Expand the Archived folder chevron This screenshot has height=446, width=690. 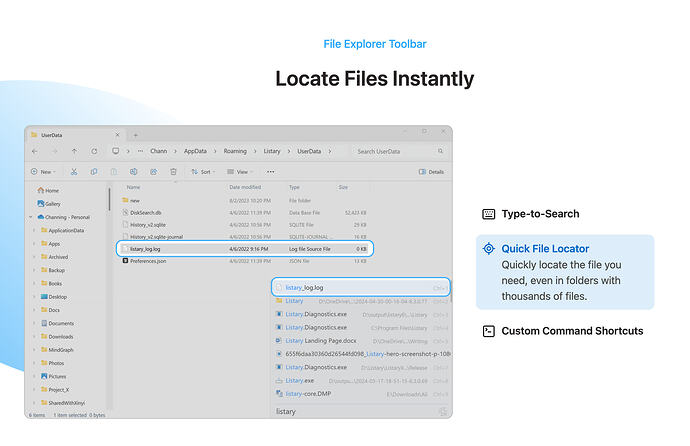[34, 256]
